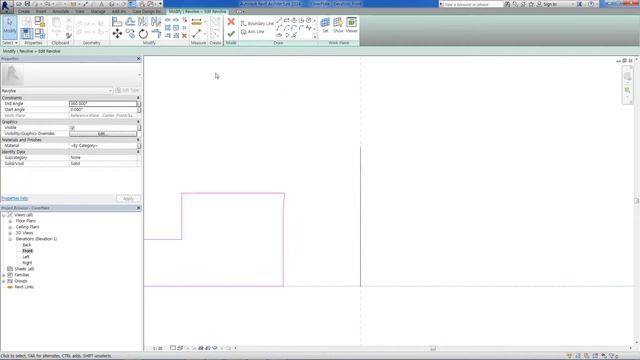Select the Mirror Pick Axis tool

click(143, 22)
